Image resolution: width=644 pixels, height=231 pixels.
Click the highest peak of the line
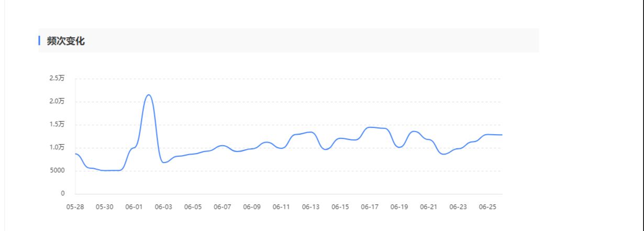tap(149, 95)
